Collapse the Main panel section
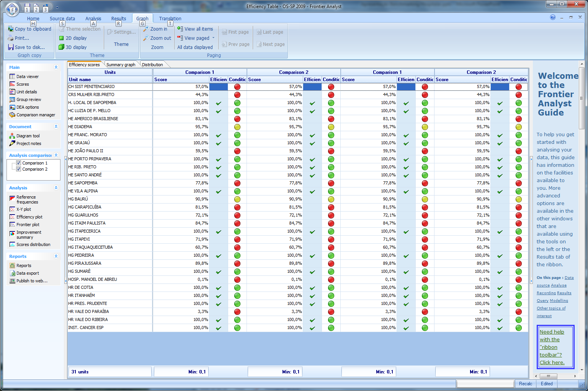The width and height of the screenshot is (588, 391). (56, 67)
